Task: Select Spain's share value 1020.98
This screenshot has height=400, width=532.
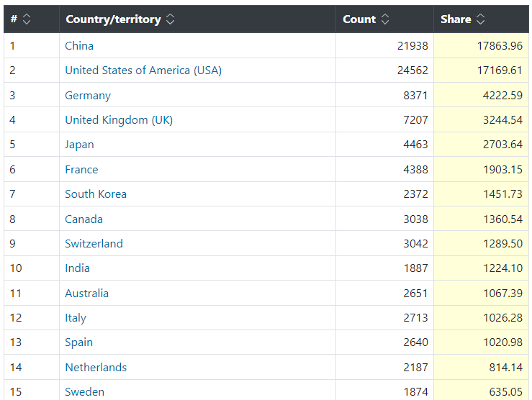Action: (502, 342)
